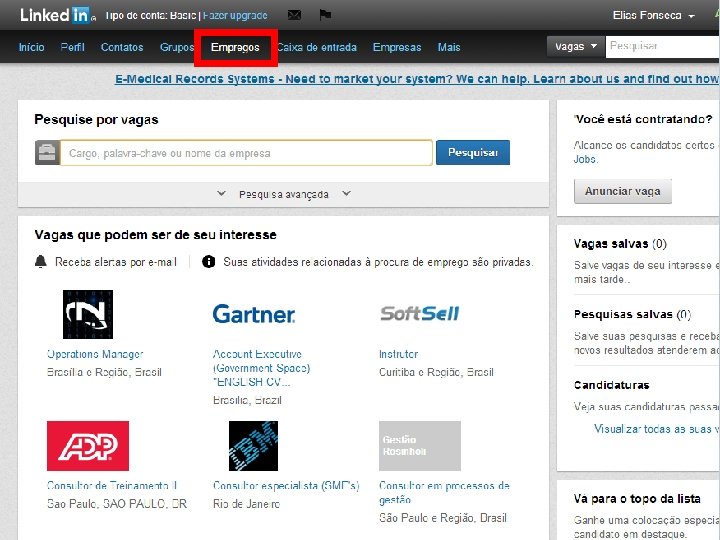Viewport: 720px width, 540px height.
Task: Click the Candidaturas heading
Action: pos(612,385)
